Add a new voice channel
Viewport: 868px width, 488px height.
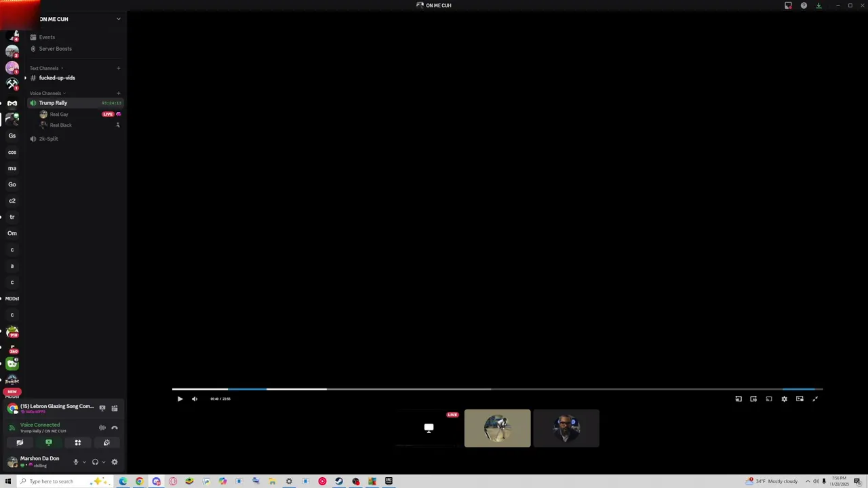click(118, 93)
